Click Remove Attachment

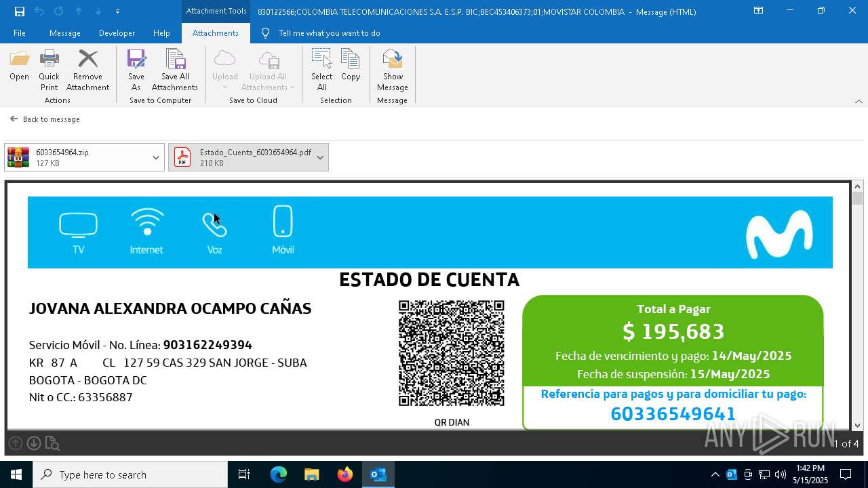coord(87,70)
